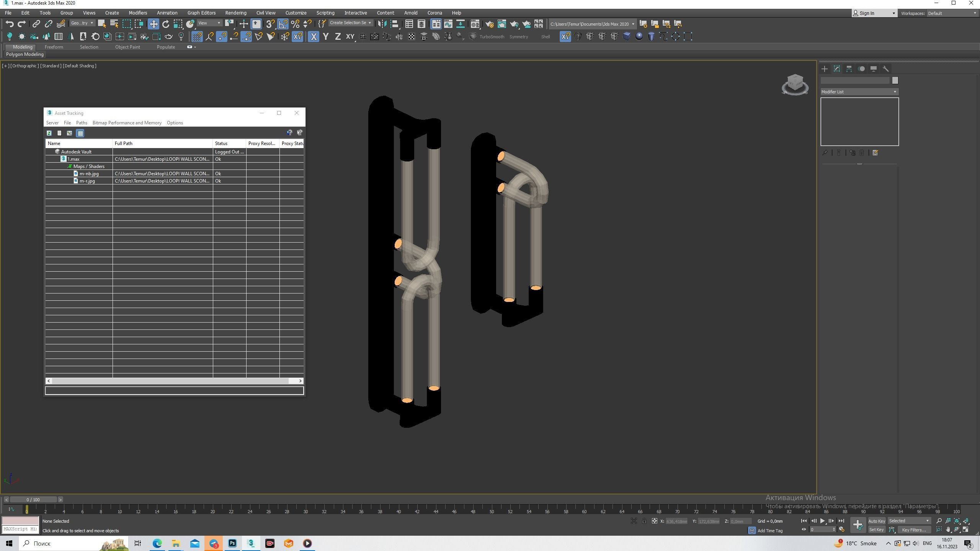Click the ViewCube navigation widget
The image size is (980, 551).
[795, 84]
